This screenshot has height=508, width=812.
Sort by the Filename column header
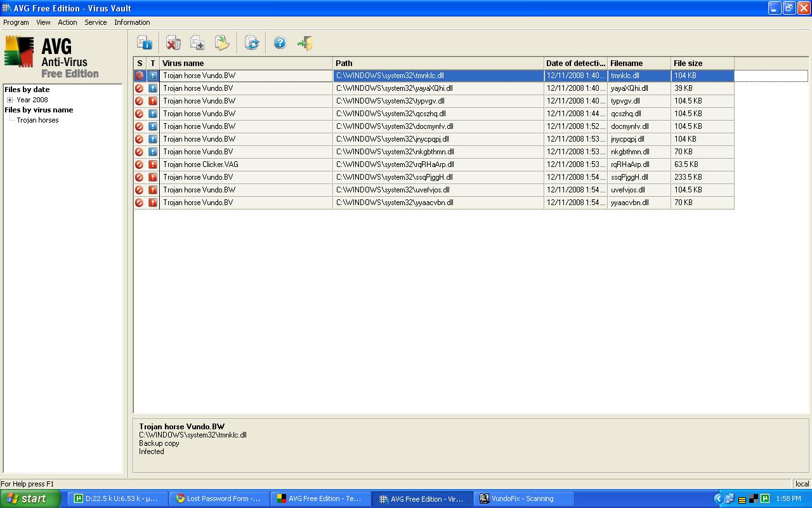(639, 63)
